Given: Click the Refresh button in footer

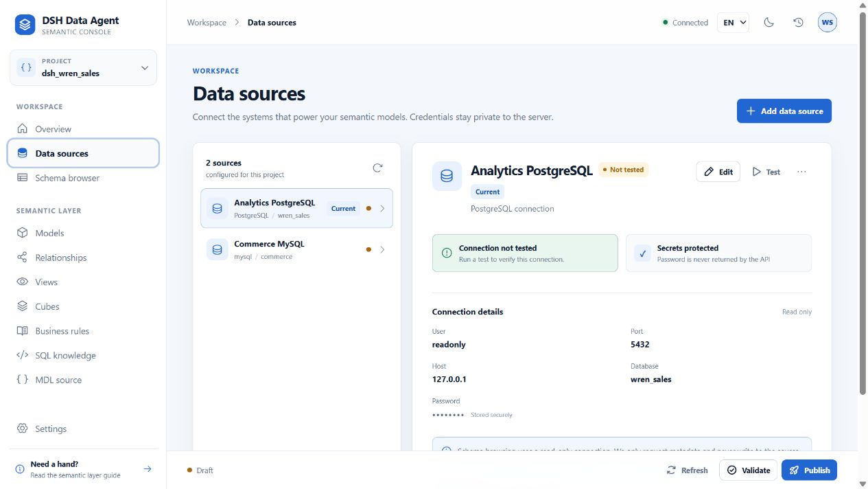Looking at the screenshot, I should (688, 470).
